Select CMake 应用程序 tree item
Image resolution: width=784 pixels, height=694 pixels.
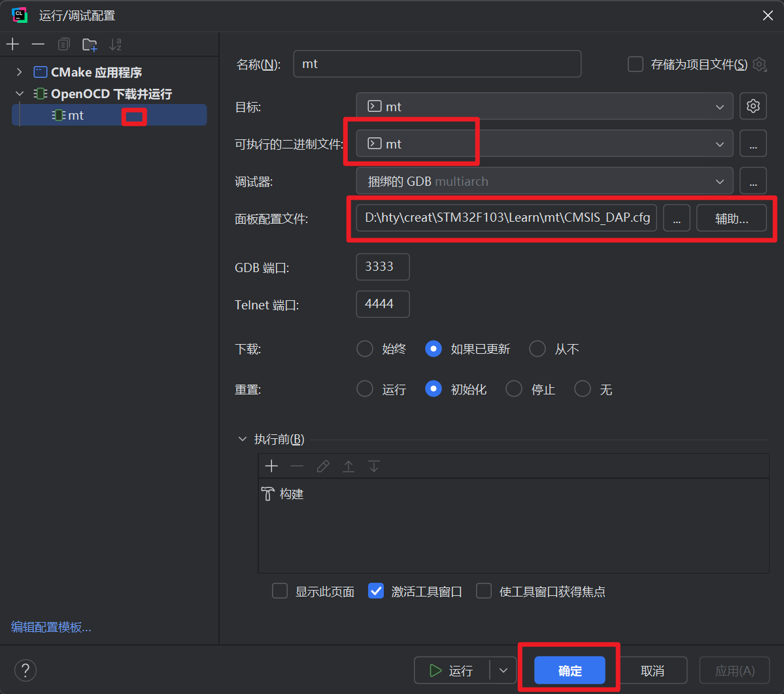(x=97, y=72)
